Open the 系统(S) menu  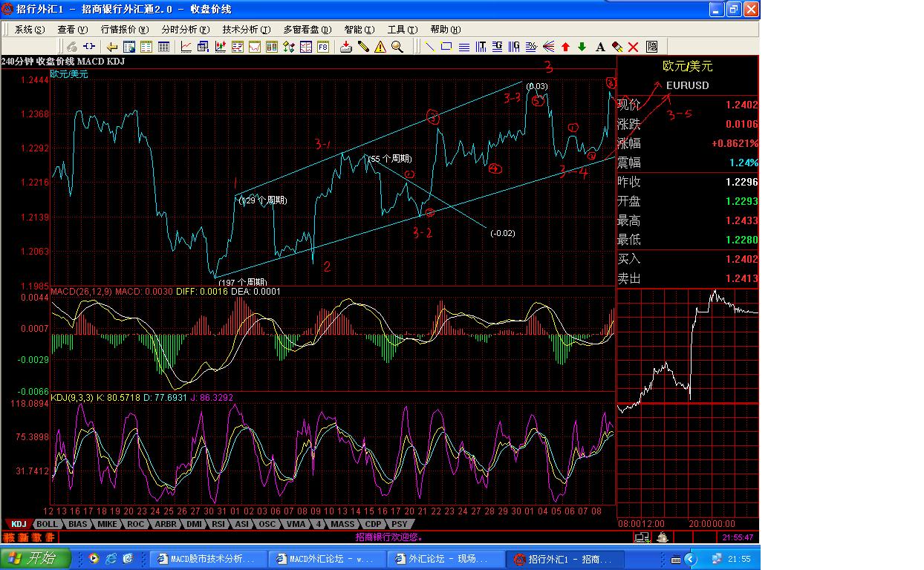click(x=30, y=30)
